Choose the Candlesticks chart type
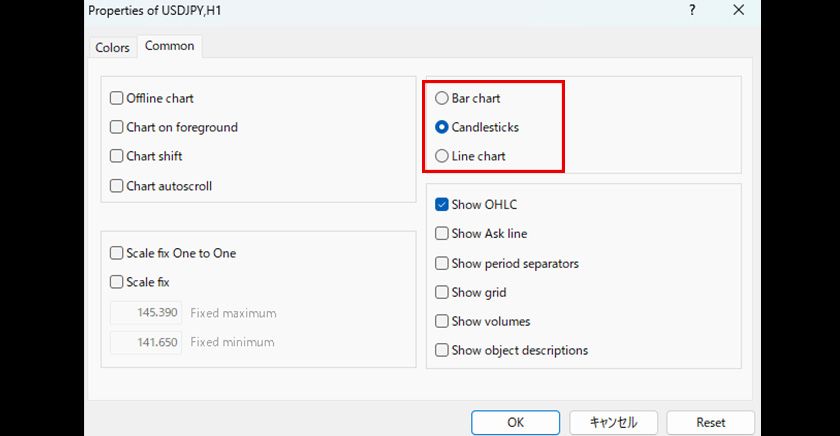This screenshot has height=436, width=840. point(442,128)
